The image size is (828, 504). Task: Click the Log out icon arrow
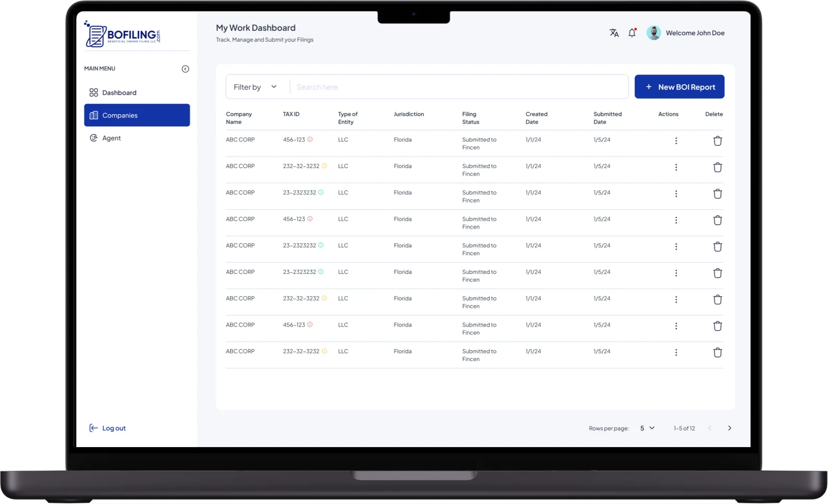coord(93,428)
